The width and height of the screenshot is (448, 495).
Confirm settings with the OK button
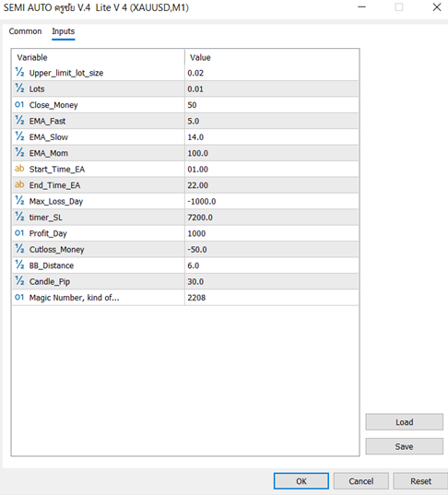301,481
